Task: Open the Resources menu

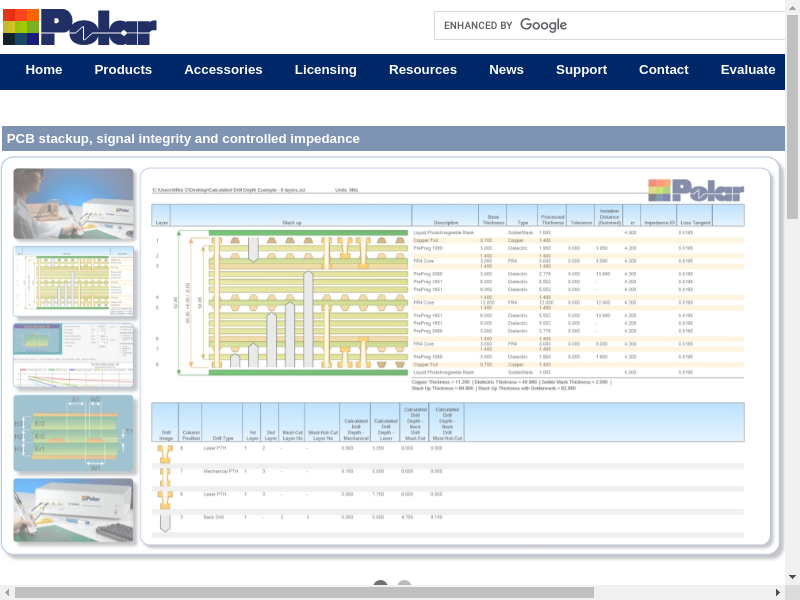Action: (x=423, y=70)
